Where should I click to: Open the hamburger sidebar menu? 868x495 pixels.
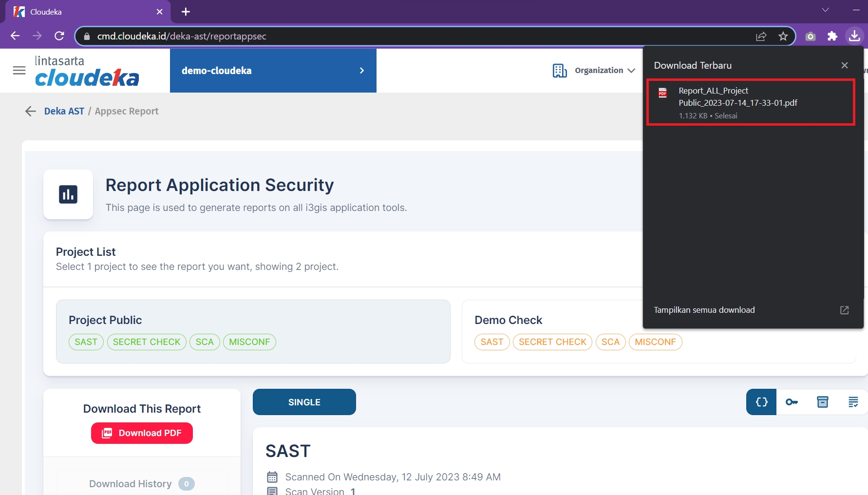[19, 71]
